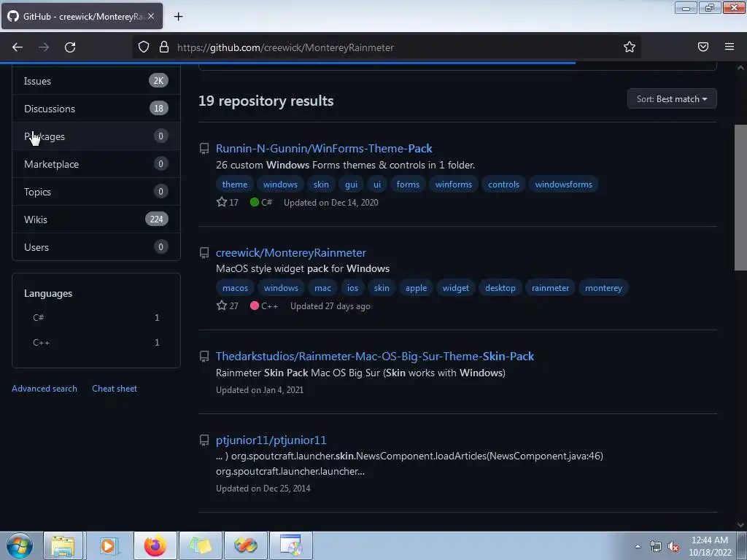This screenshot has height=560, width=747.
Task: Open the Sticky Notes taskbar icon
Action: (200, 545)
